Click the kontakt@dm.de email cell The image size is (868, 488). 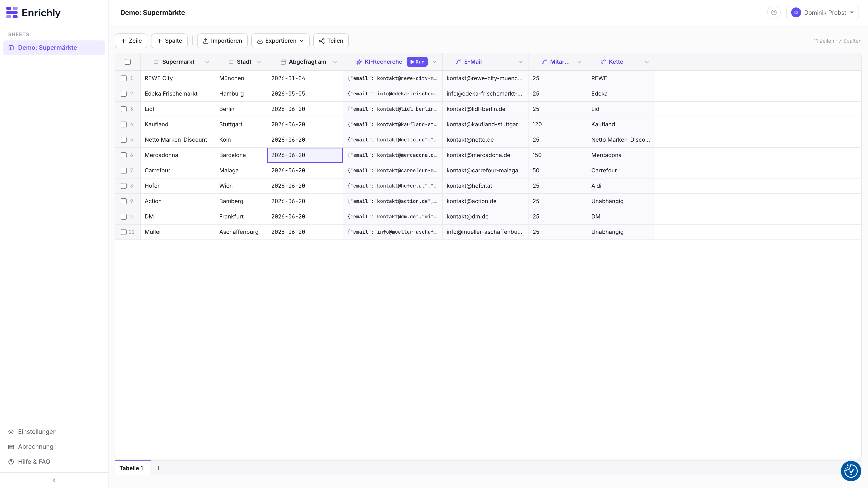[485, 217]
